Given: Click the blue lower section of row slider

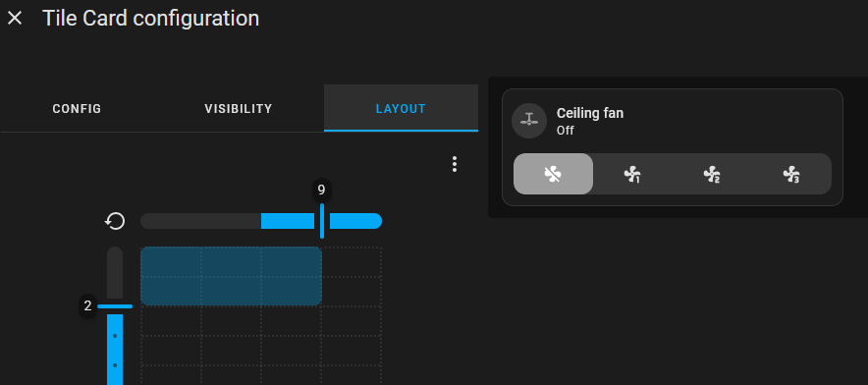Looking at the screenshot, I should pos(115,349).
